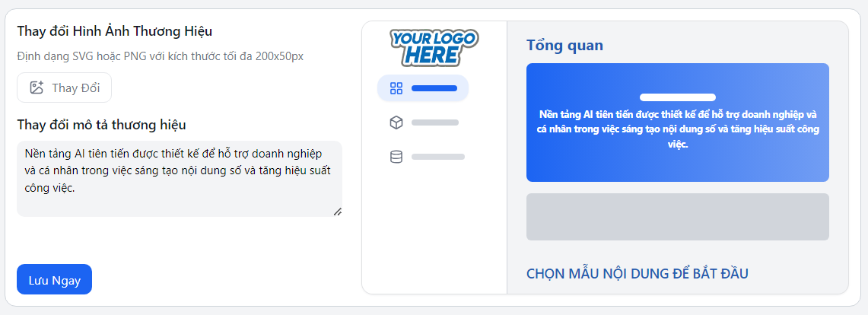This screenshot has width=868, height=315.
Task: Click the YOUR LOGO HERE image
Action: click(434, 46)
